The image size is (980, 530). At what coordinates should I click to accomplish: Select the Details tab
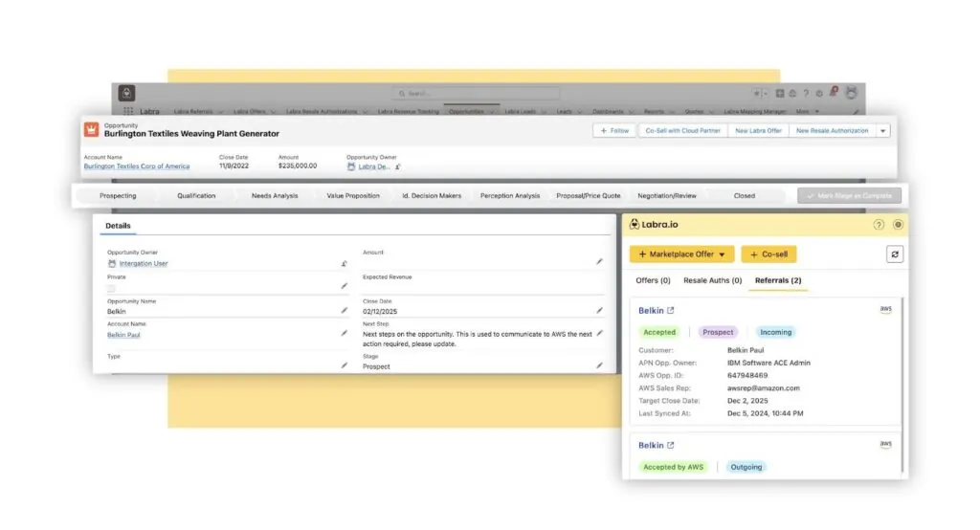[118, 226]
